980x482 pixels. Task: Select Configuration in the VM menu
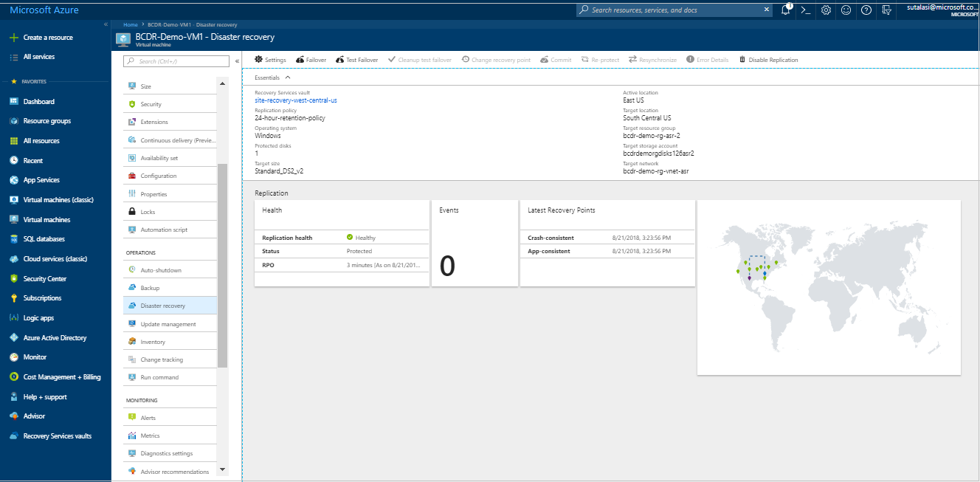click(170, 176)
